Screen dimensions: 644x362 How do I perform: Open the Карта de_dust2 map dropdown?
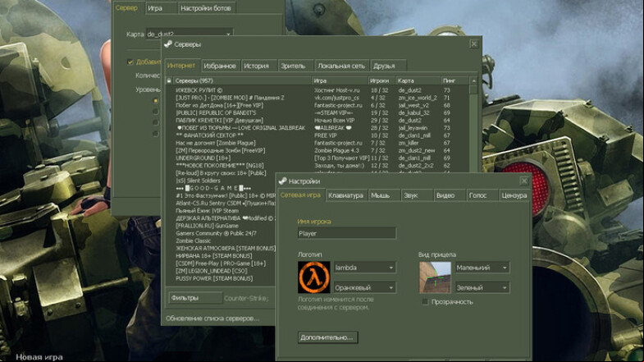[190, 34]
